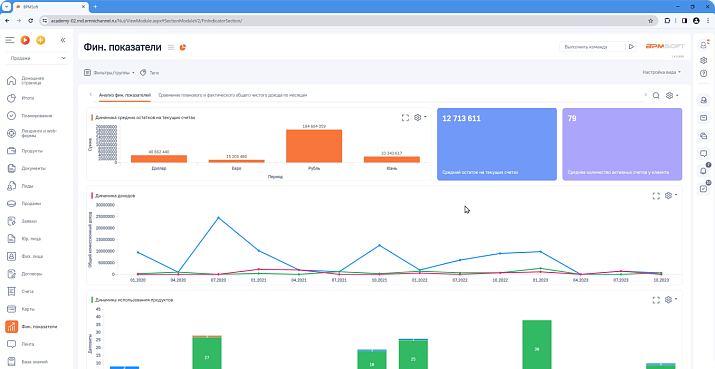Click the blue average balance indicator tile
The height and width of the screenshot is (369, 715).
coord(497,144)
